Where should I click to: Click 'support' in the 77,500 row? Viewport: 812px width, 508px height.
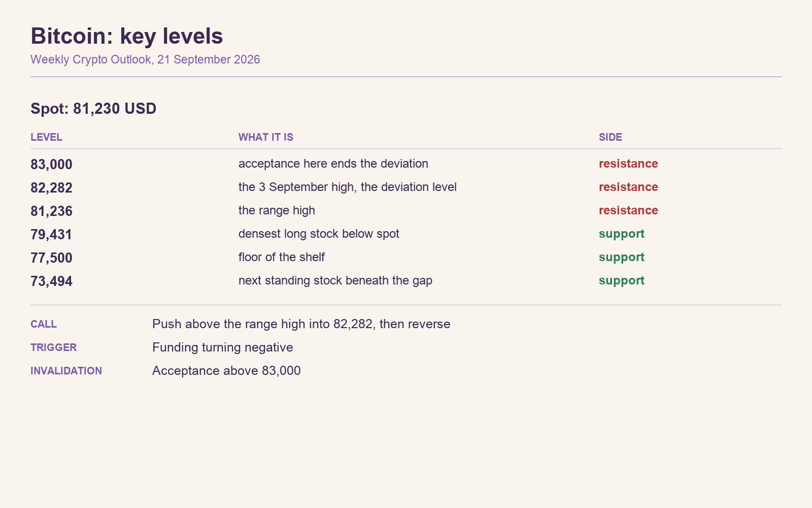(622, 258)
